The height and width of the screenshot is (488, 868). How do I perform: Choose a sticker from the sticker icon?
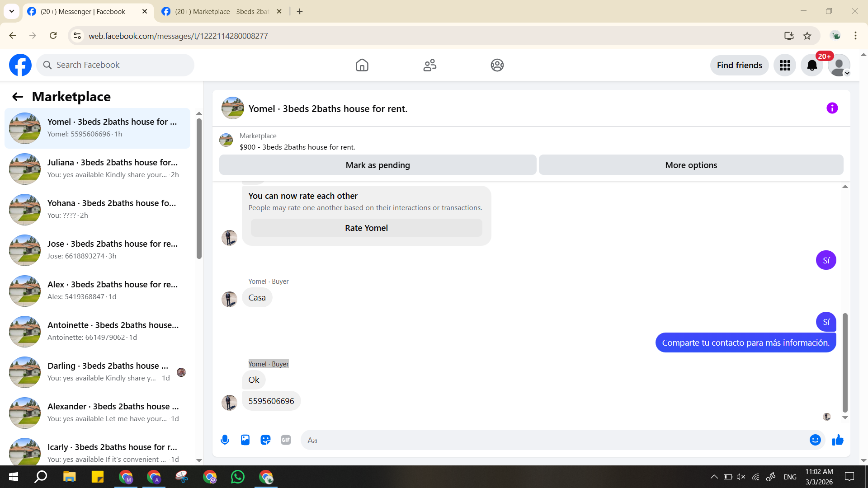[265, 440]
